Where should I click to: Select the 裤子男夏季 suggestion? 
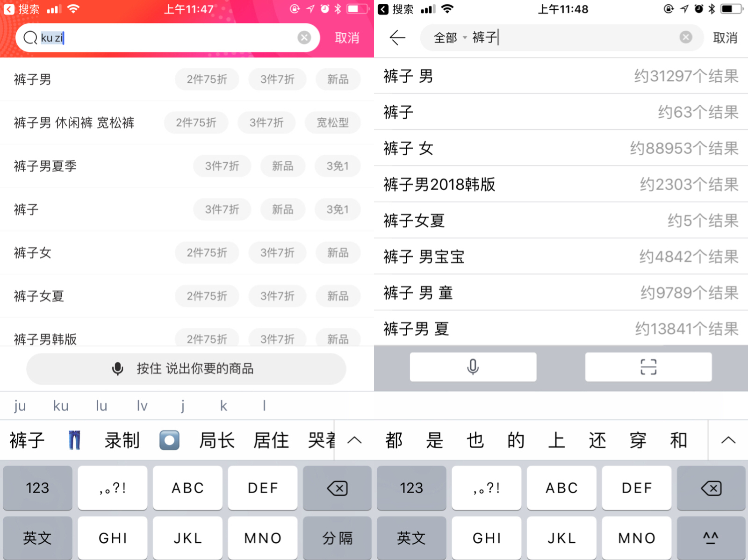point(45,166)
